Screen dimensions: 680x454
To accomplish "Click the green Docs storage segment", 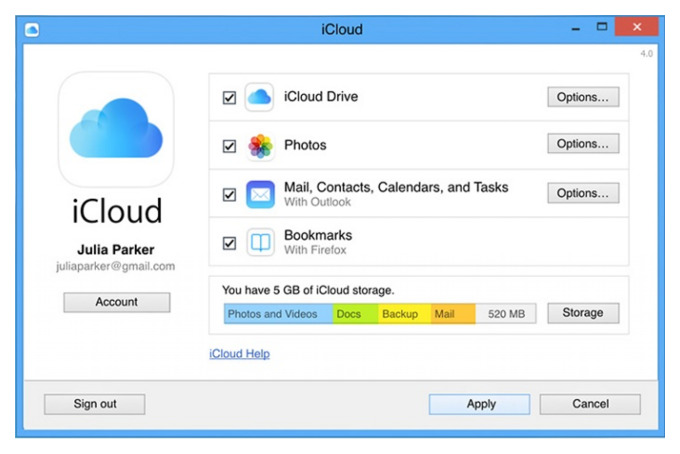I will (355, 314).
